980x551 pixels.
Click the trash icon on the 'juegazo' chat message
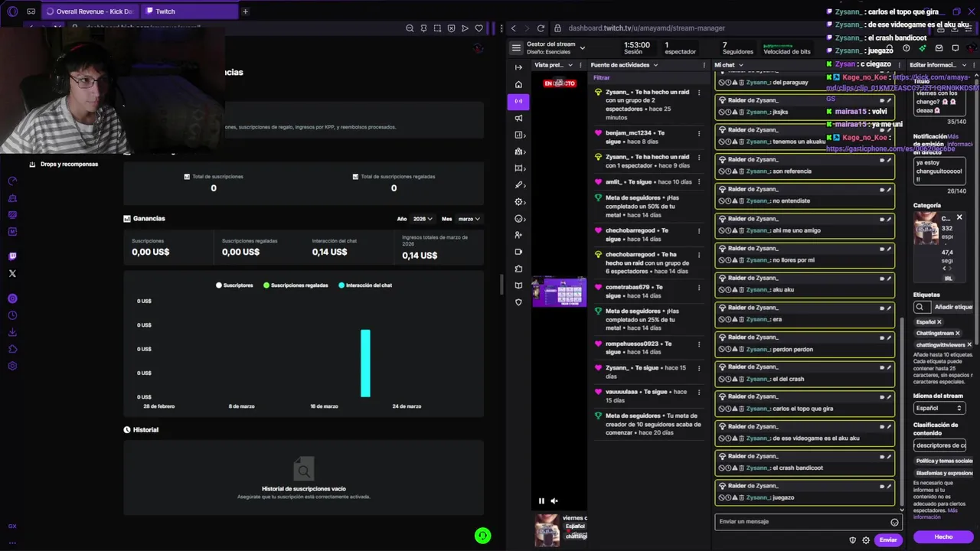(742, 497)
